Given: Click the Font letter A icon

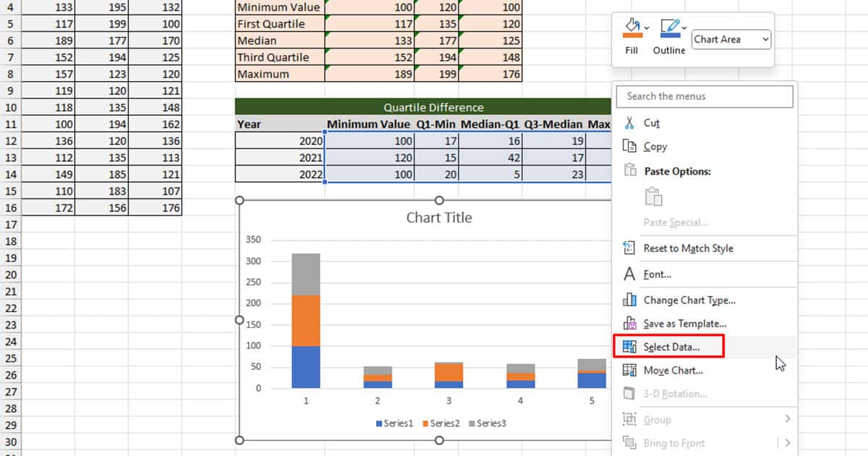Looking at the screenshot, I should click(630, 274).
